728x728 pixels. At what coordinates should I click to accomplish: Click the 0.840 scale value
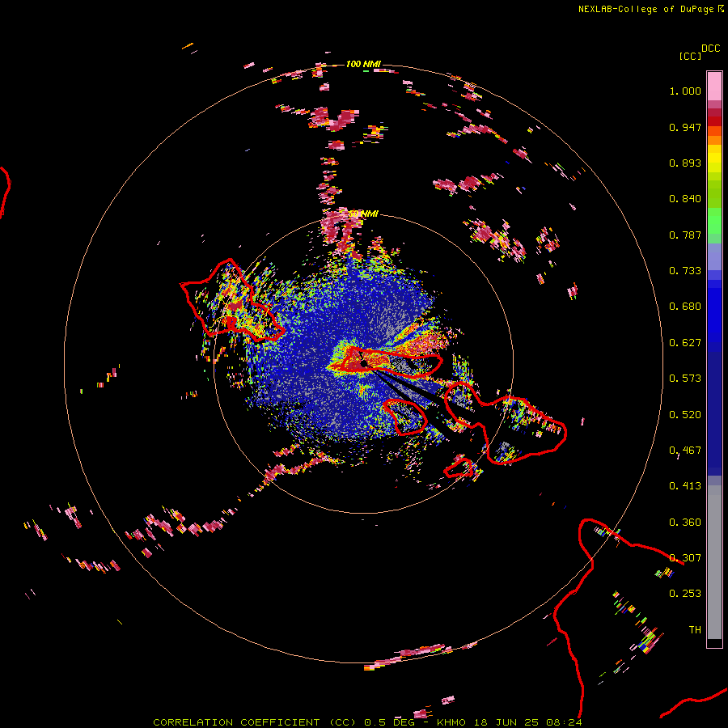685,199
